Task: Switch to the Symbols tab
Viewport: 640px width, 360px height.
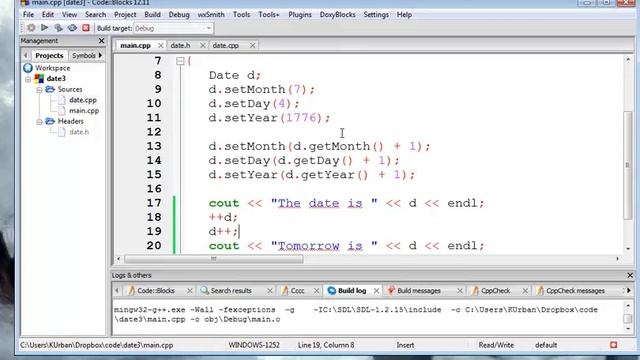Action: (83, 56)
